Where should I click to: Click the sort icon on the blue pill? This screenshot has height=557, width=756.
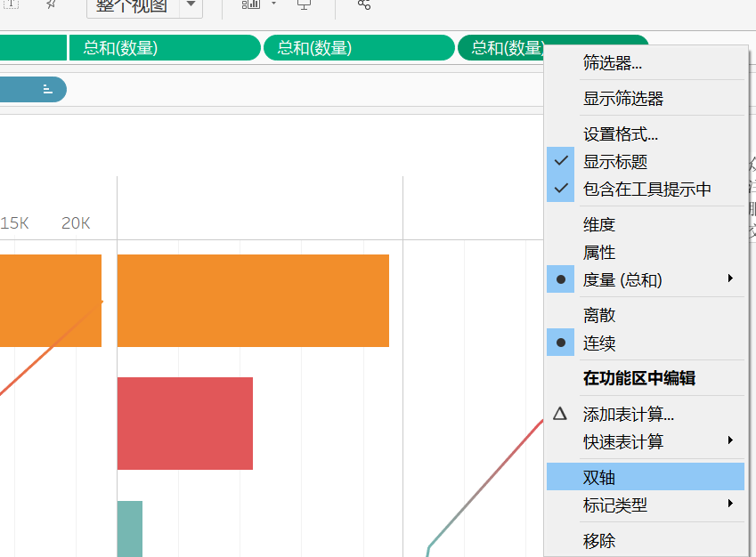coord(49,89)
